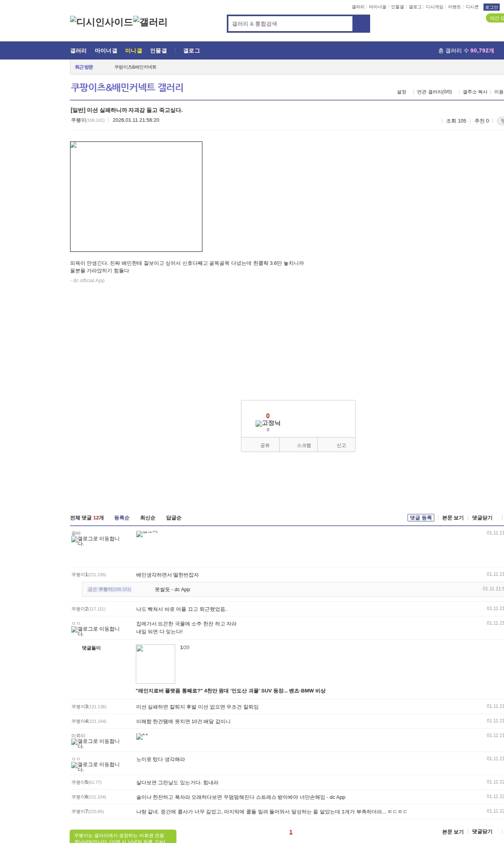The image size is (504, 843).
Task: Click the 최근 방문 label
Action: click(x=84, y=67)
